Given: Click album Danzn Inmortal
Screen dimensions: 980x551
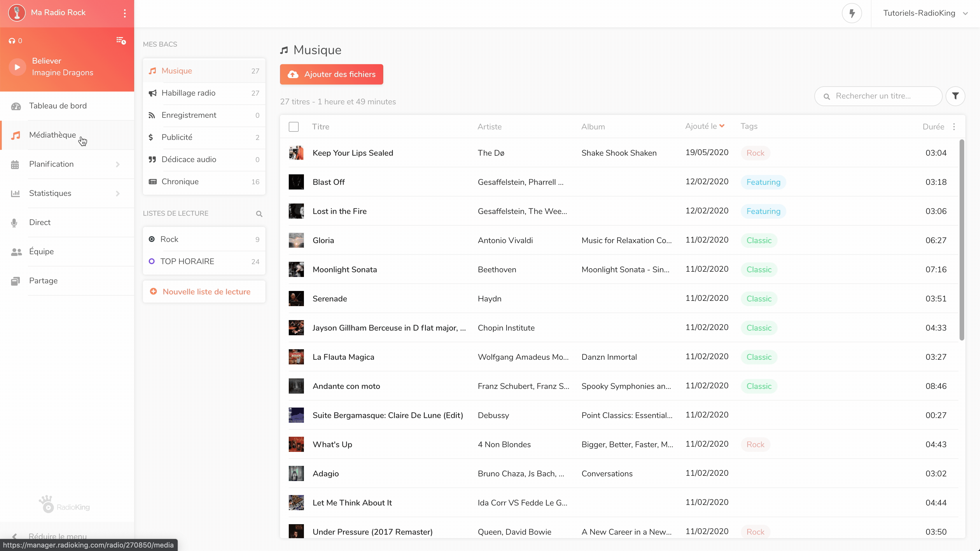Looking at the screenshot, I should [609, 357].
